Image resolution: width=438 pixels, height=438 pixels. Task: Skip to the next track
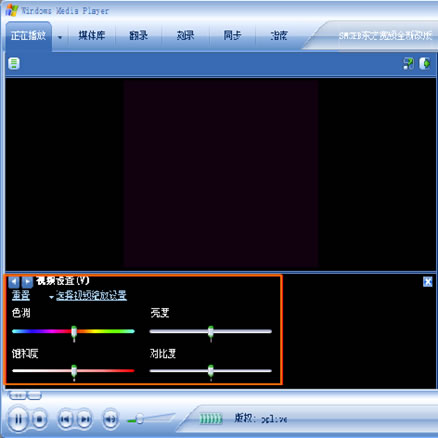click(x=85, y=419)
